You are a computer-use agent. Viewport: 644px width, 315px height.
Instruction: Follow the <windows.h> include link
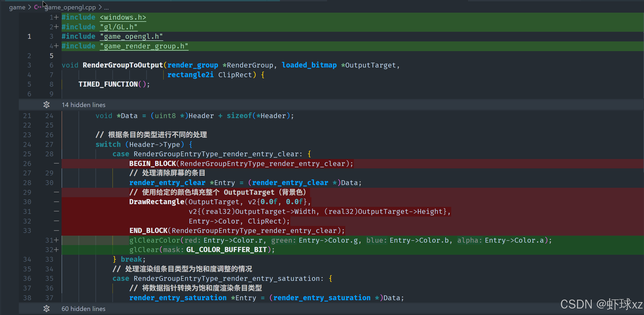123,17
